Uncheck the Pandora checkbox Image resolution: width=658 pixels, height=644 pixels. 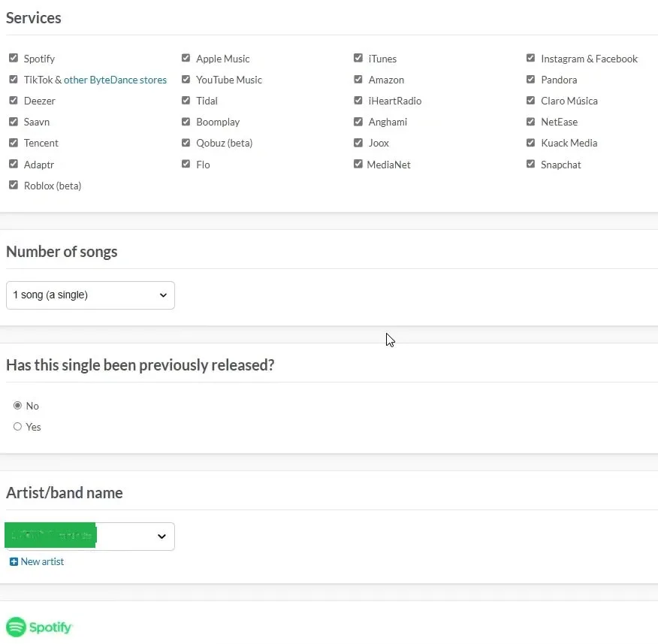point(530,80)
